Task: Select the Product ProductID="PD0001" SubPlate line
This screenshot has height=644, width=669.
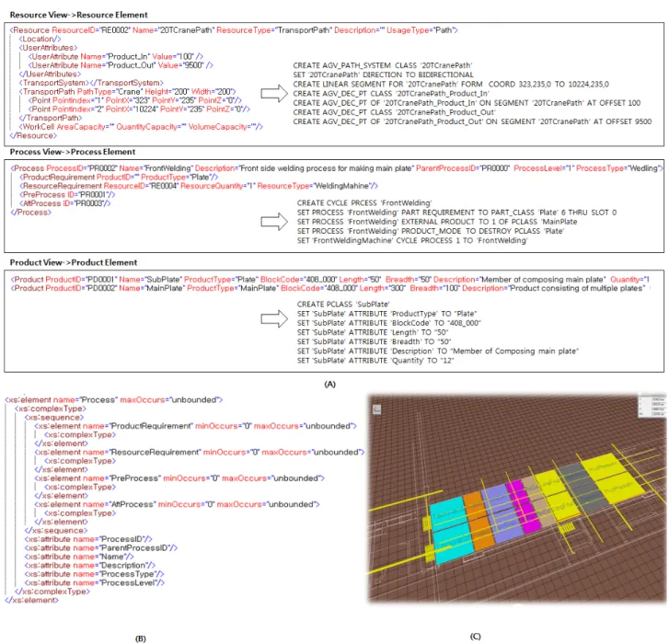Action: (329, 280)
